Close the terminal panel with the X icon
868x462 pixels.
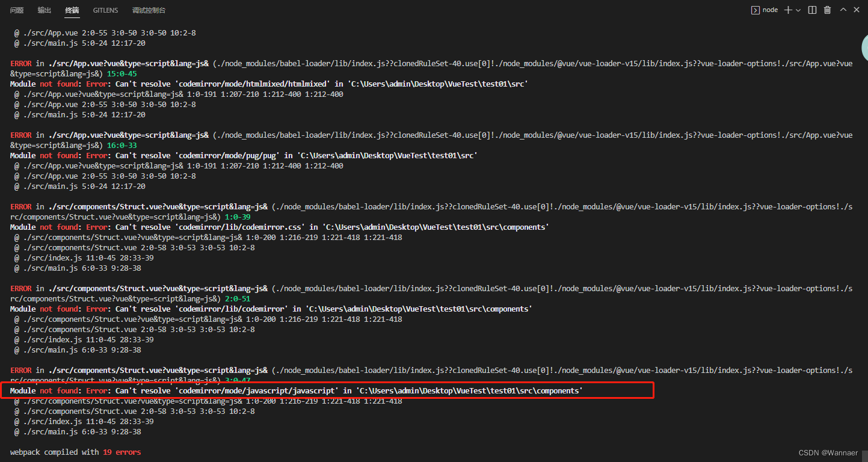tap(857, 10)
